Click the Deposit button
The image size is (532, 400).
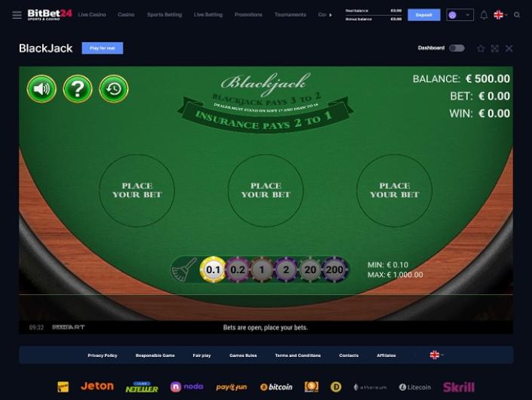[x=424, y=15]
